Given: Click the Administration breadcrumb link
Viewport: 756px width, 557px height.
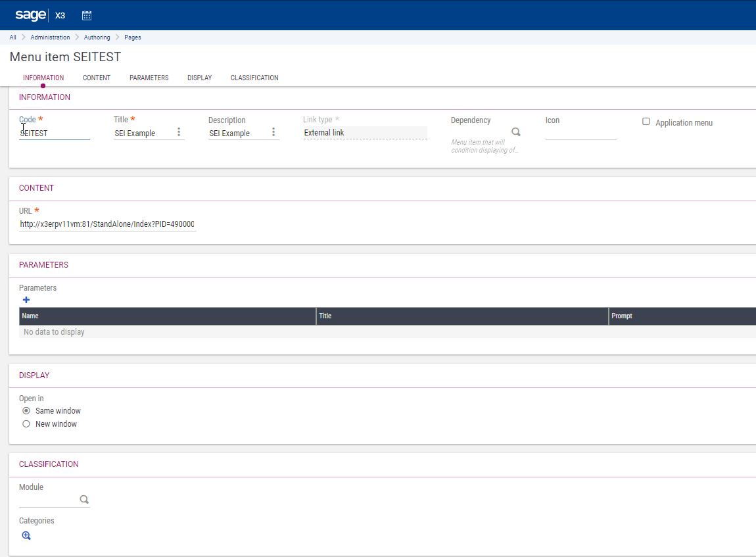Looking at the screenshot, I should point(50,37).
